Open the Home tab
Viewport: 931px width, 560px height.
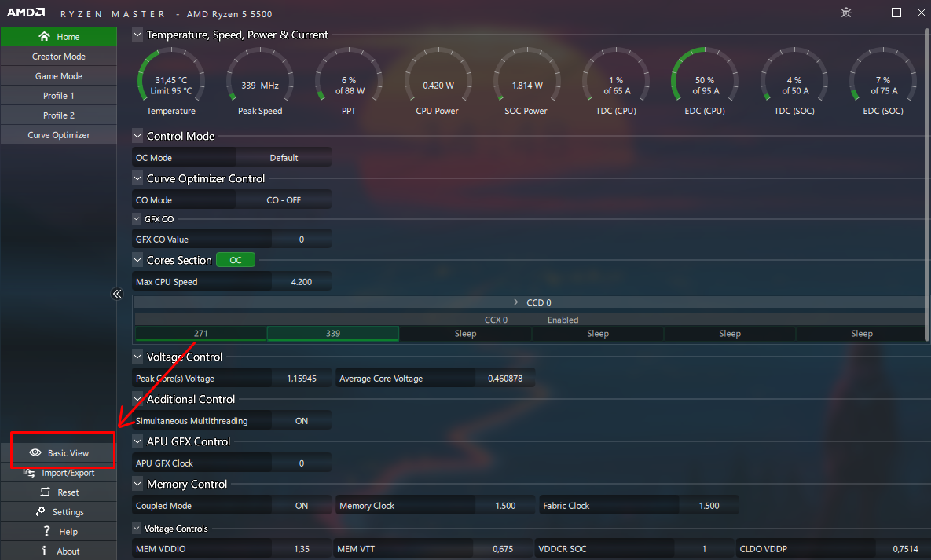(59, 36)
